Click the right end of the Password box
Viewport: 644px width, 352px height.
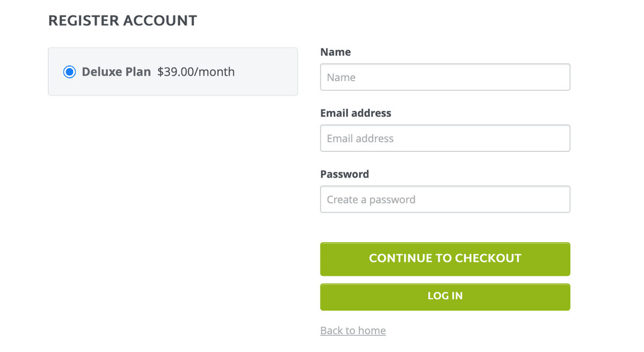558,200
